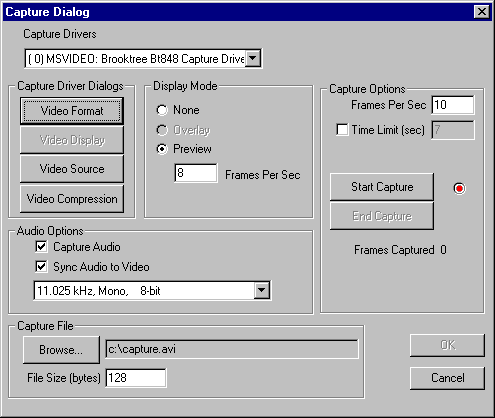Viewport: 495px width, 418px height.
Task: Browse for a capture file
Action: (x=61, y=350)
